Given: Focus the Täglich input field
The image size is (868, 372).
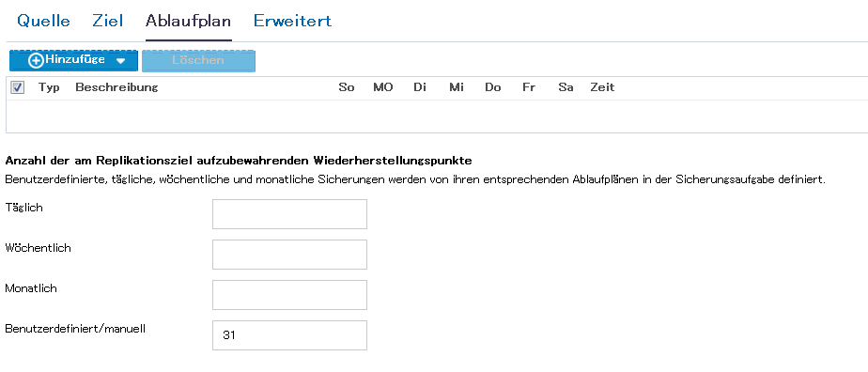Looking at the screenshot, I should (x=289, y=213).
